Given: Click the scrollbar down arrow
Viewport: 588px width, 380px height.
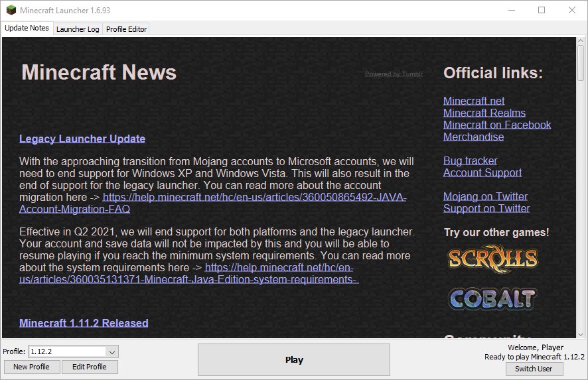Looking at the screenshot, I should click(581, 335).
